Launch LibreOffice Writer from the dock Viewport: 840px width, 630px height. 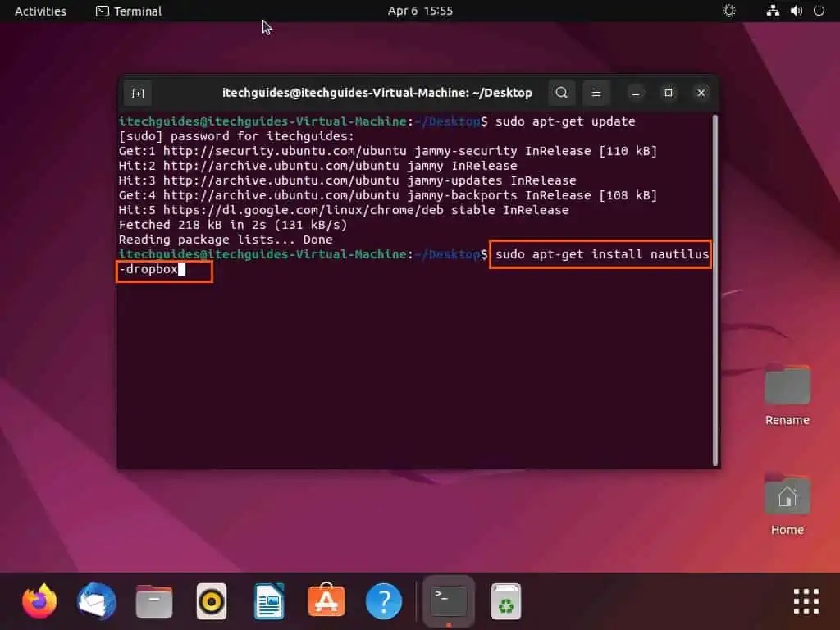(268, 600)
